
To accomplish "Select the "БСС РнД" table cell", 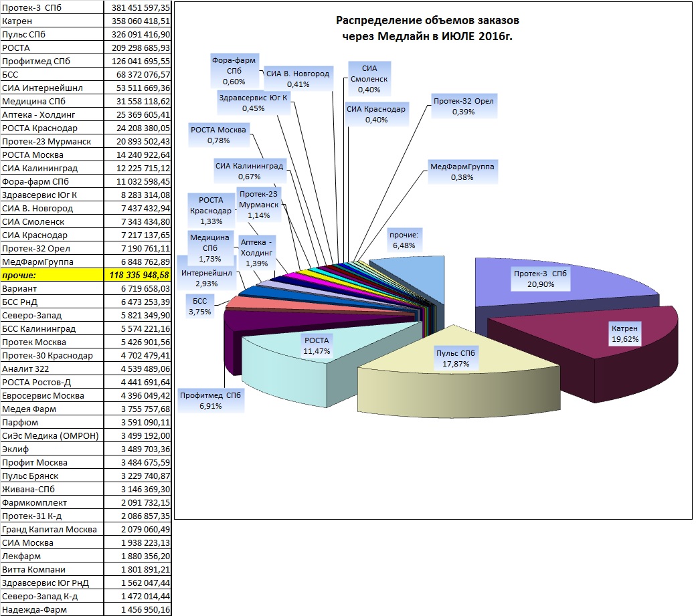I will click(x=52, y=302).
